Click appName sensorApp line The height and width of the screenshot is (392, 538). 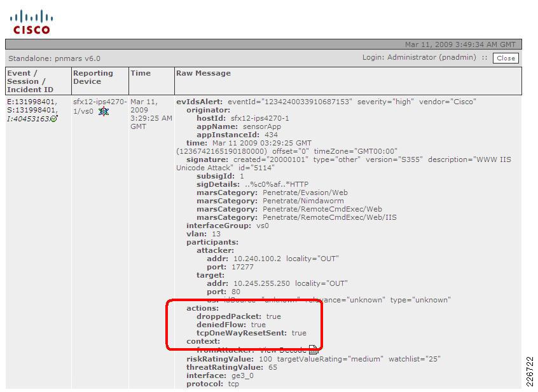pyautogui.click(x=238, y=126)
